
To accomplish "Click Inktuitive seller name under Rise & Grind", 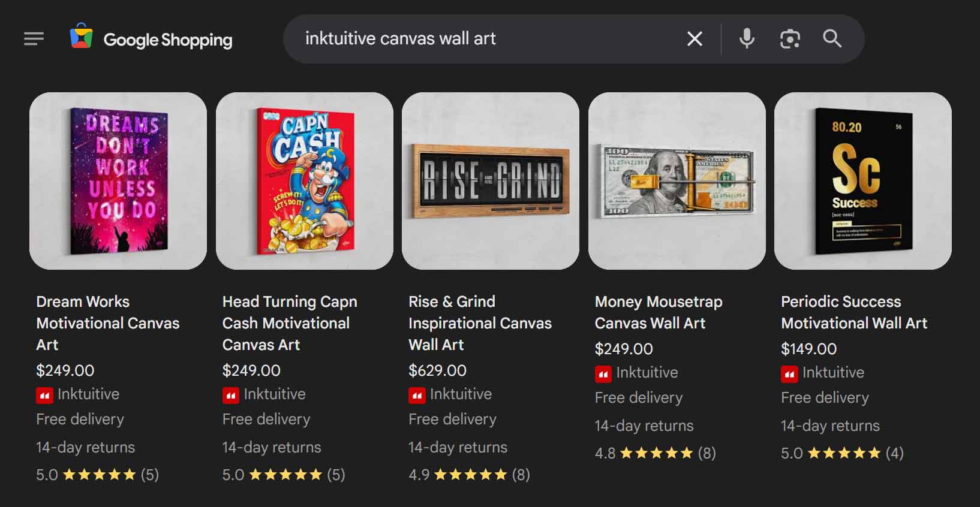I will point(461,394).
